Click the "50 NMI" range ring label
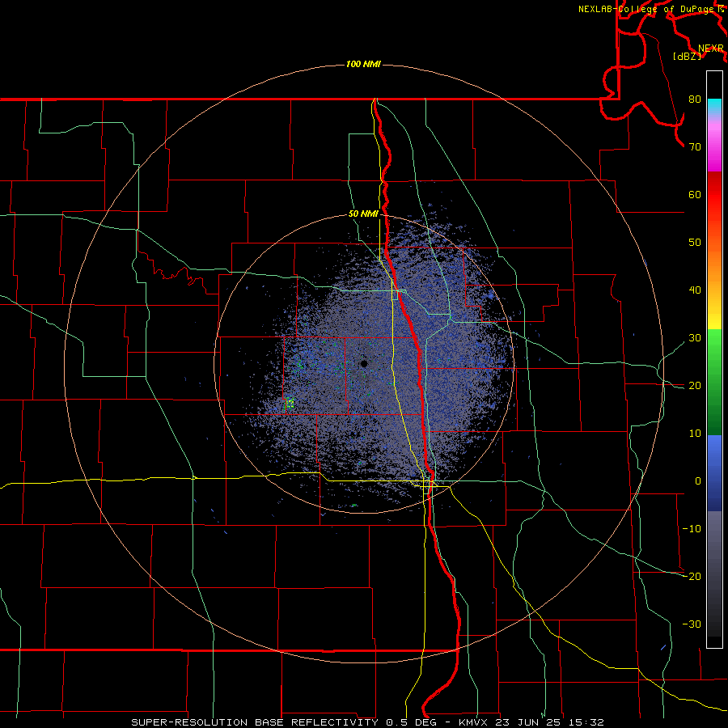Viewport: 728px width, 728px height. click(x=363, y=214)
